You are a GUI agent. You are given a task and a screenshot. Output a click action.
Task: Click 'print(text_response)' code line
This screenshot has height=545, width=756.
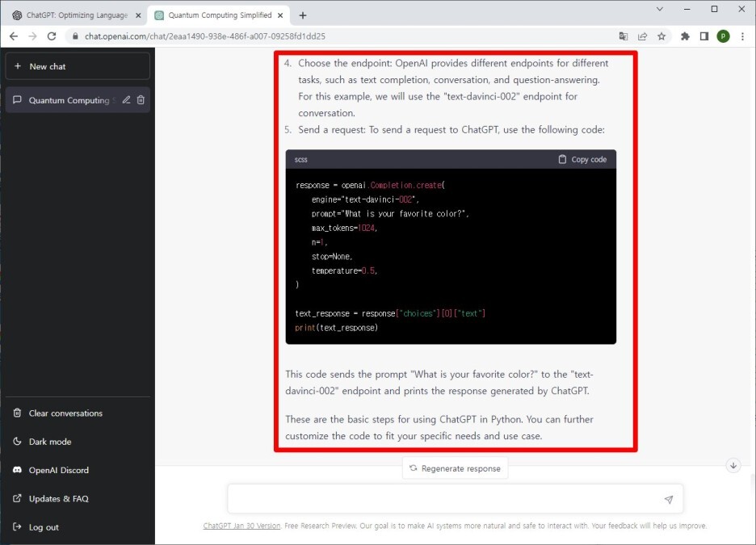pyautogui.click(x=337, y=328)
